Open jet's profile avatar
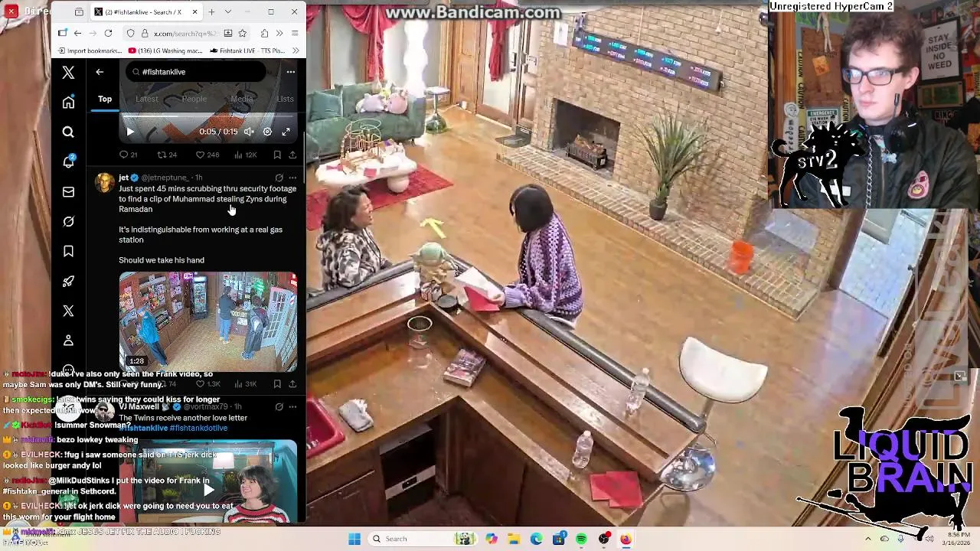This screenshot has width=980, height=551. point(103,183)
